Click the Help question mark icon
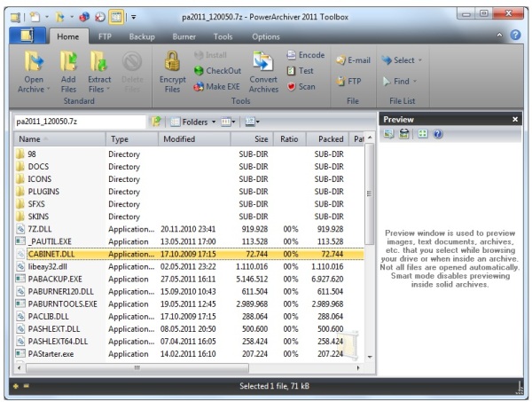The image size is (532, 402). pyautogui.click(x=515, y=35)
